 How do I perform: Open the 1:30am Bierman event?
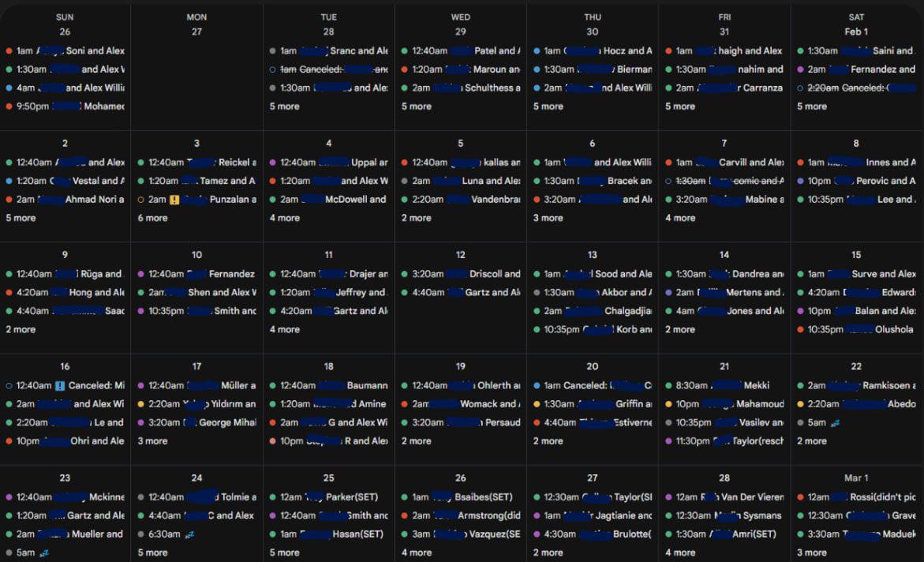(593, 69)
